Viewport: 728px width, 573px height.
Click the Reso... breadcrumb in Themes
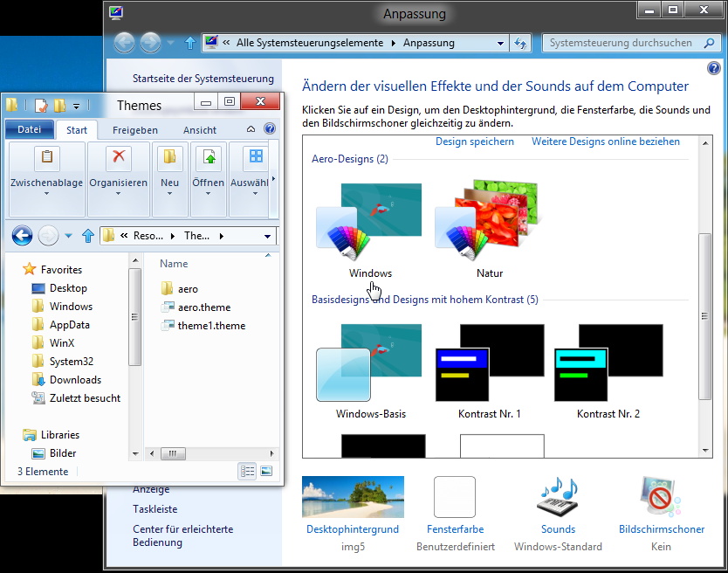click(148, 236)
